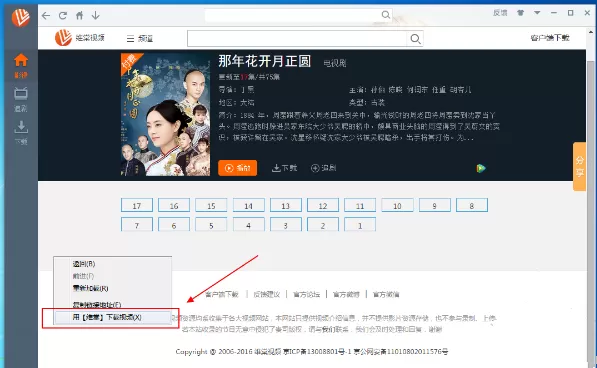Choose 用【维棠】下载视频(X) menu item

click(113, 317)
